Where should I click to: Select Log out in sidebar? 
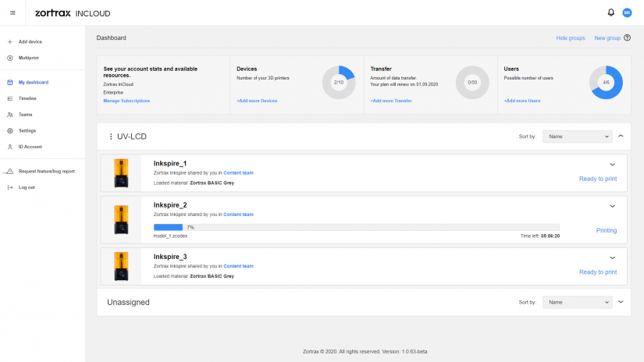tap(27, 187)
